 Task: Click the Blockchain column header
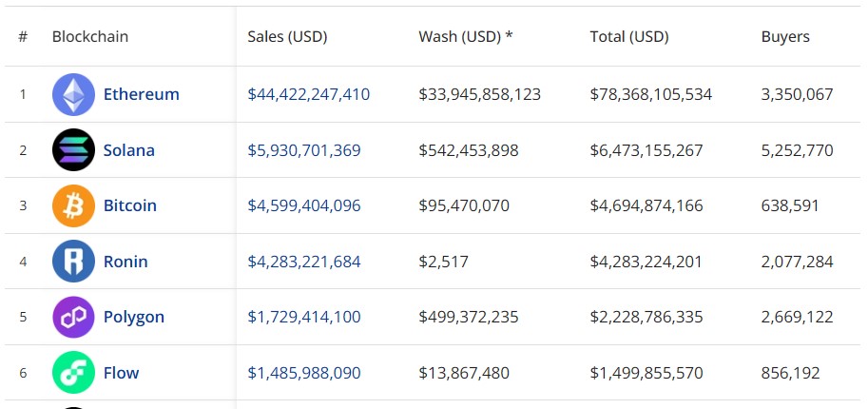point(90,37)
